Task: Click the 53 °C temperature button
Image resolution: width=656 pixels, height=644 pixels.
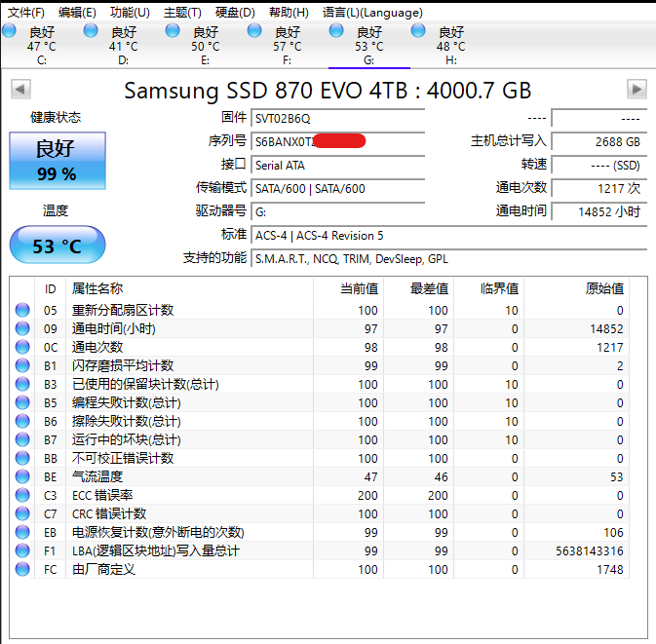Action: click(58, 246)
